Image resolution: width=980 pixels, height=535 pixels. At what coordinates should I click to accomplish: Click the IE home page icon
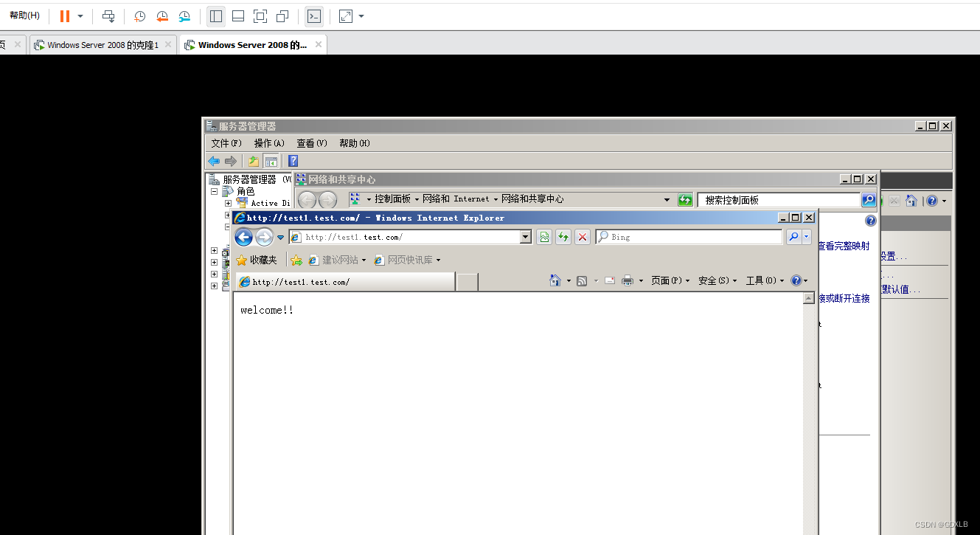556,280
